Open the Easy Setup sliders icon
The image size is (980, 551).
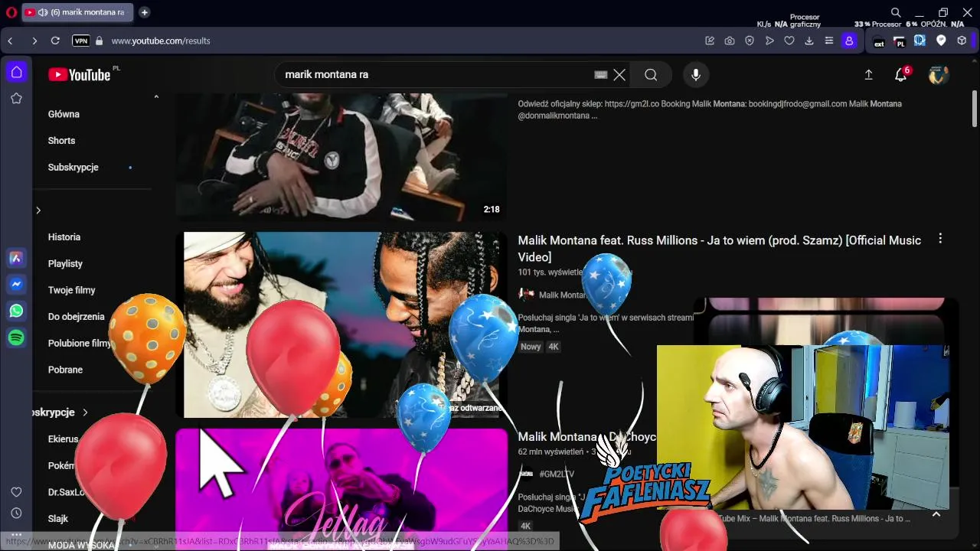(x=828, y=41)
